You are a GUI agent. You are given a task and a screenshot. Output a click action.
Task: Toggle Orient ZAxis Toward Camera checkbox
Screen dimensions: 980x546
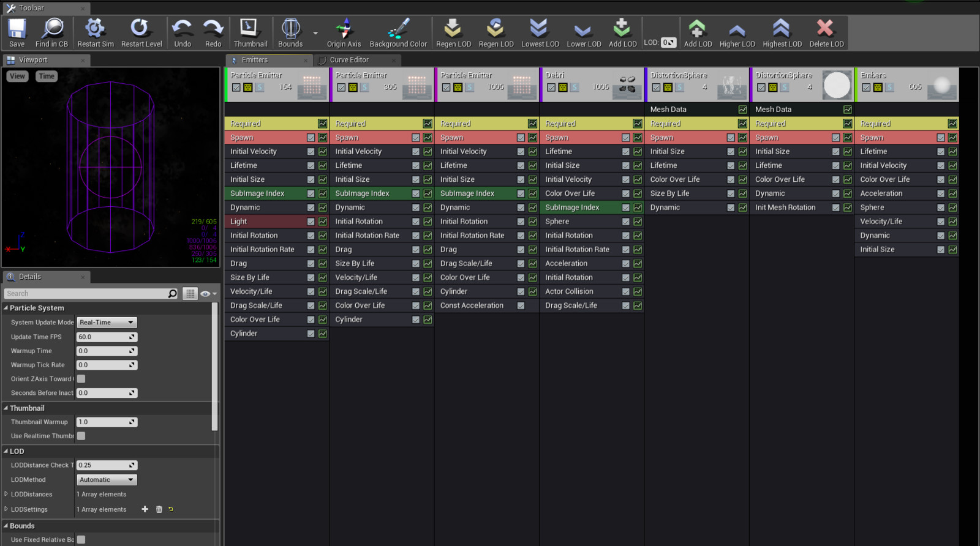[x=81, y=379]
